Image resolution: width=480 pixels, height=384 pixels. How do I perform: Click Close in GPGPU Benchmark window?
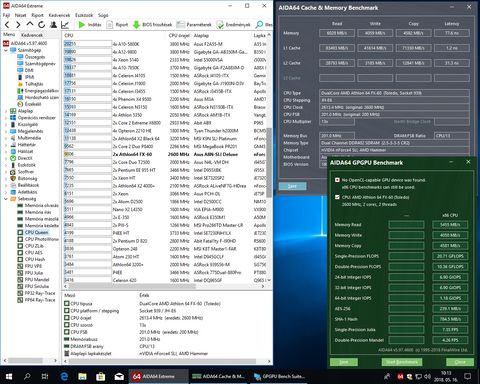pyautogui.click(x=460, y=362)
